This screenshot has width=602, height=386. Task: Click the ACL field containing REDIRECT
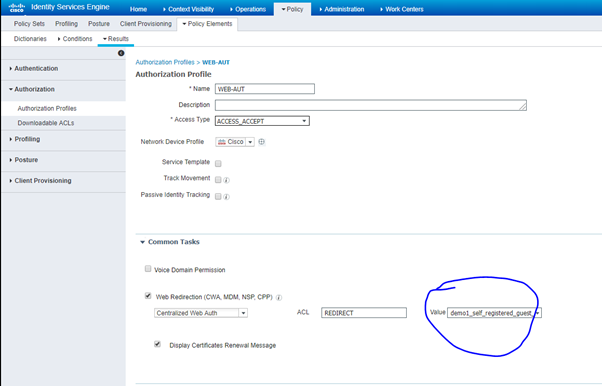click(x=364, y=313)
